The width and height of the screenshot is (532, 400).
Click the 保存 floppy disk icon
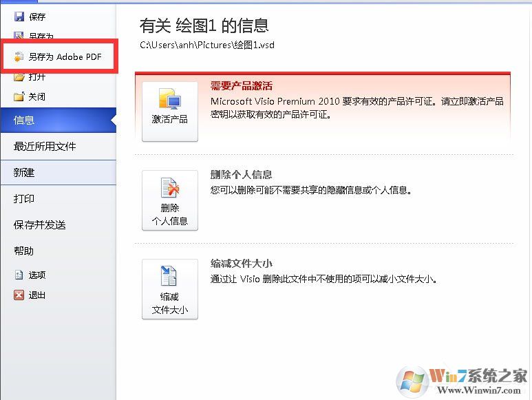(x=19, y=17)
